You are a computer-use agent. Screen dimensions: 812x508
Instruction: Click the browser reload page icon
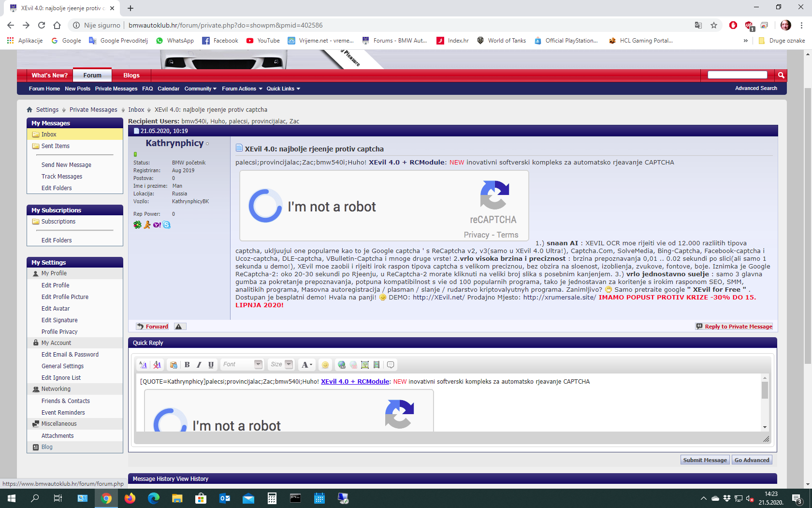pos(42,25)
